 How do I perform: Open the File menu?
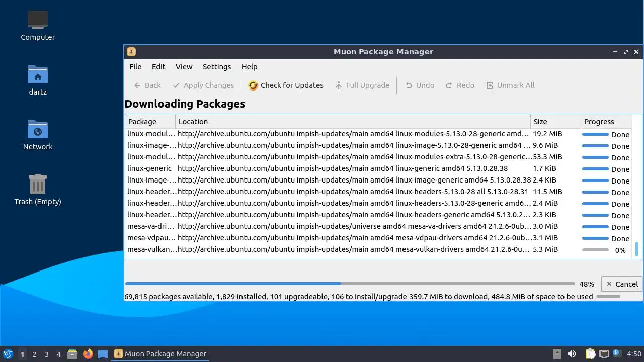point(135,67)
